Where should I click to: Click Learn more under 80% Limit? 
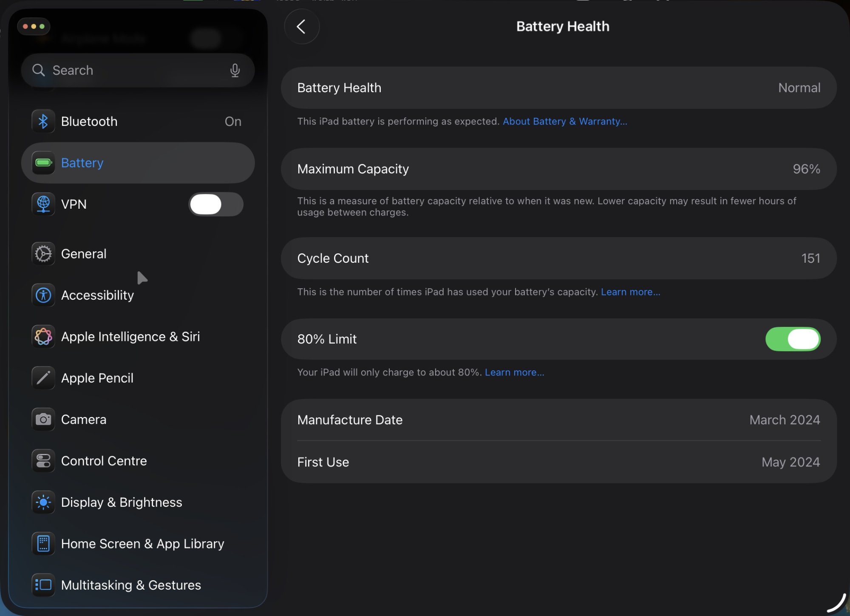(x=514, y=372)
